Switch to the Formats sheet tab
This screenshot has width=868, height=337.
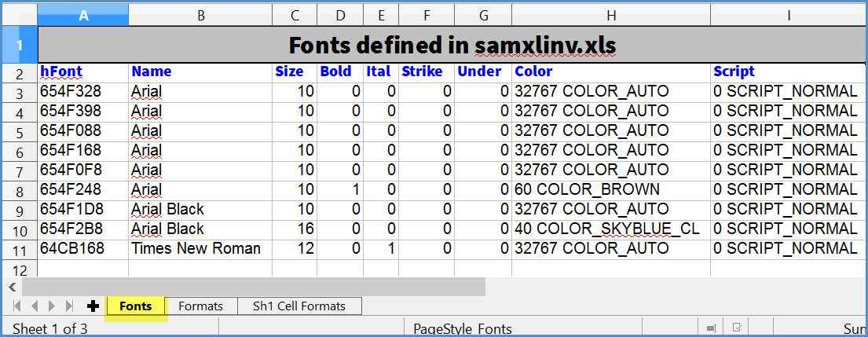point(200,306)
